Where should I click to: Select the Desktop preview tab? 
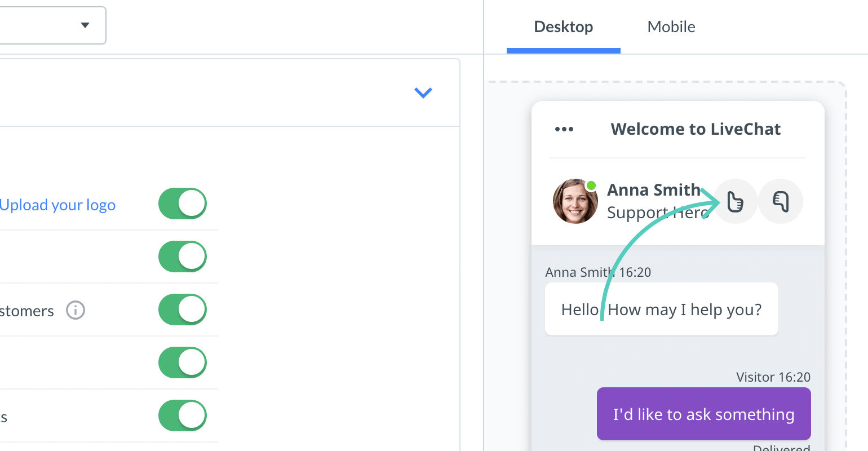point(563,26)
